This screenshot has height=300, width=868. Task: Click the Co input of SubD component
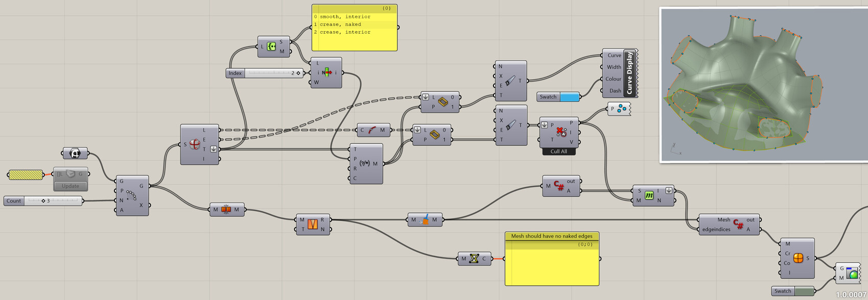pyautogui.click(x=787, y=263)
